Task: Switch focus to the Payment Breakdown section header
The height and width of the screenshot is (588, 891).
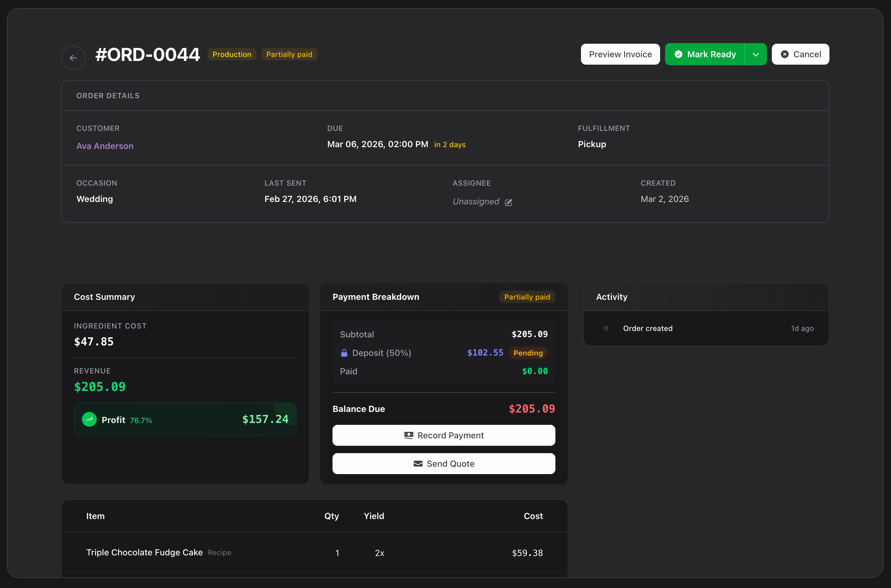Action: [x=376, y=297]
